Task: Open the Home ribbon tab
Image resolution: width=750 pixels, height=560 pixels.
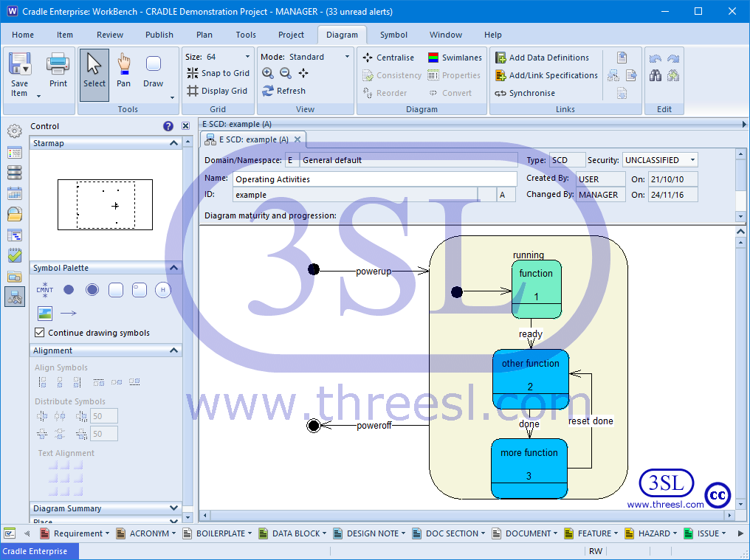Action: [23, 35]
